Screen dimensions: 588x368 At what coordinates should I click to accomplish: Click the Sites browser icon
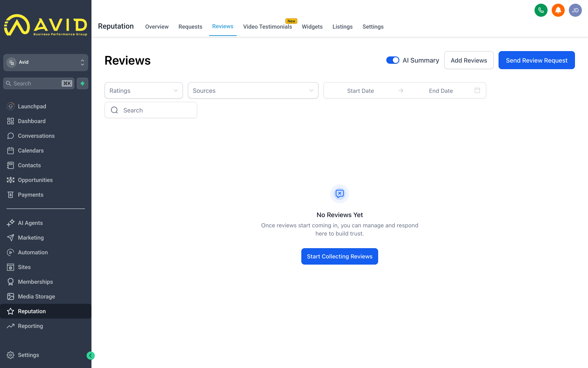tap(10, 267)
